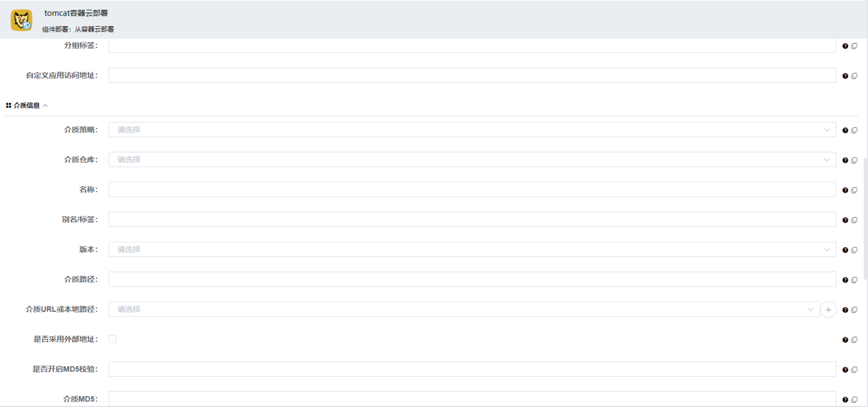This screenshot has width=868, height=407.
Task: Open the 介质策略 dropdown
Action: pyautogui.click(x=472, y=130)
